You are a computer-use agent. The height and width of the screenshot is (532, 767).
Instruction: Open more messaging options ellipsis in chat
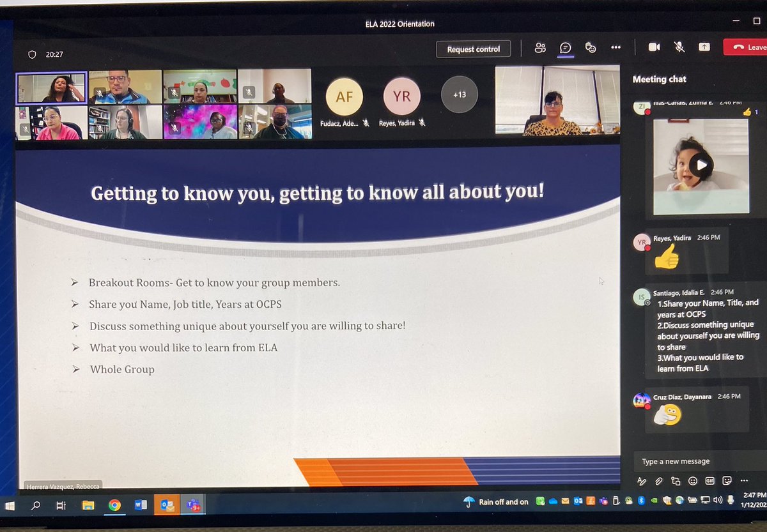click(x=744, y=481)
